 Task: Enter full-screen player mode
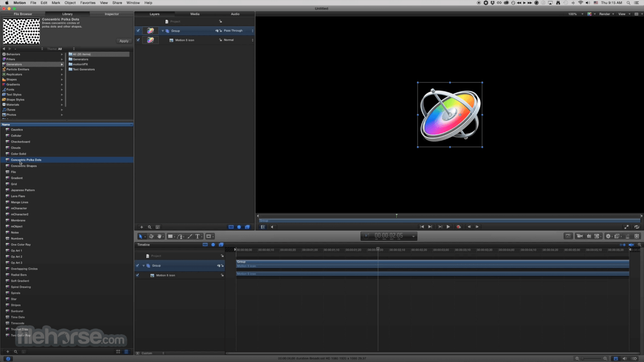click(x=626, y=227)
